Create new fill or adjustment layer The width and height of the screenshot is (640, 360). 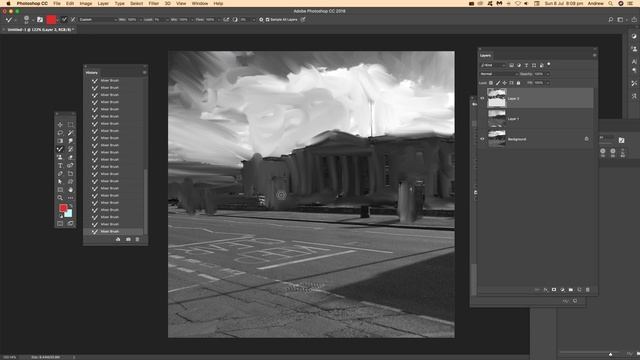pos(562,290)
